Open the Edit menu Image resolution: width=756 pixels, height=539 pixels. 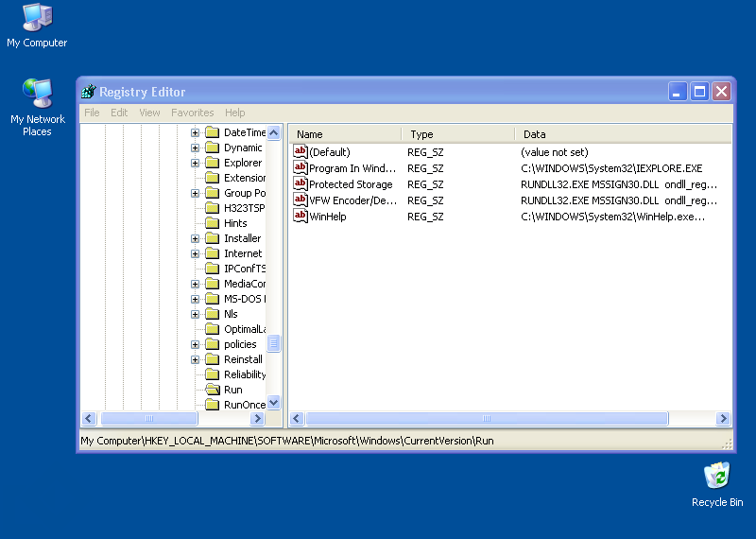pos(119,113)
